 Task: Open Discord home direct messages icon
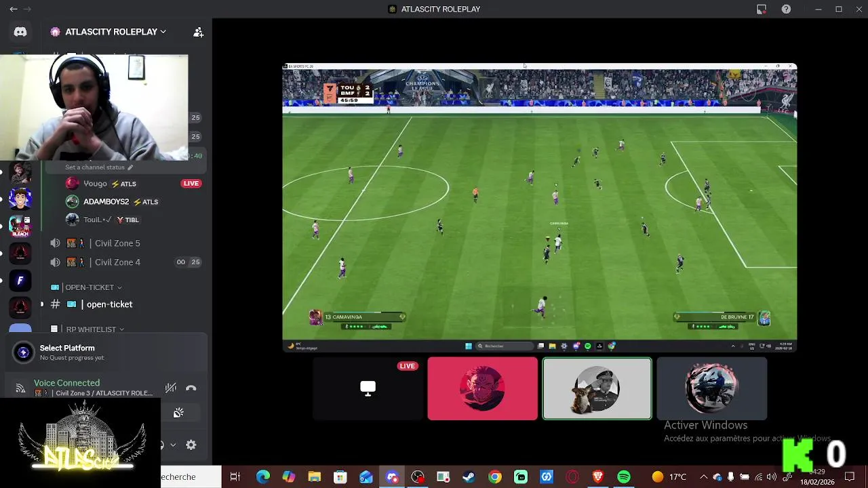20,32
